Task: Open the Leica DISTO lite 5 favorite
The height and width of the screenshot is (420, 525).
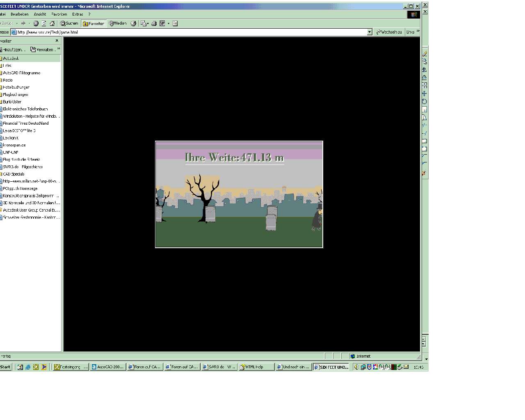Action: [19, 130]
